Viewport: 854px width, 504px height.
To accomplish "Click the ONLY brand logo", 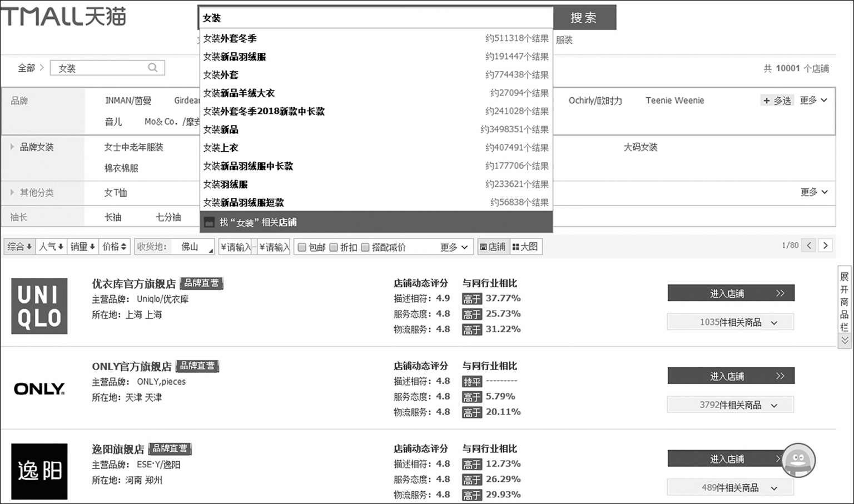I will pyautogui.click(x=39, y=389).
